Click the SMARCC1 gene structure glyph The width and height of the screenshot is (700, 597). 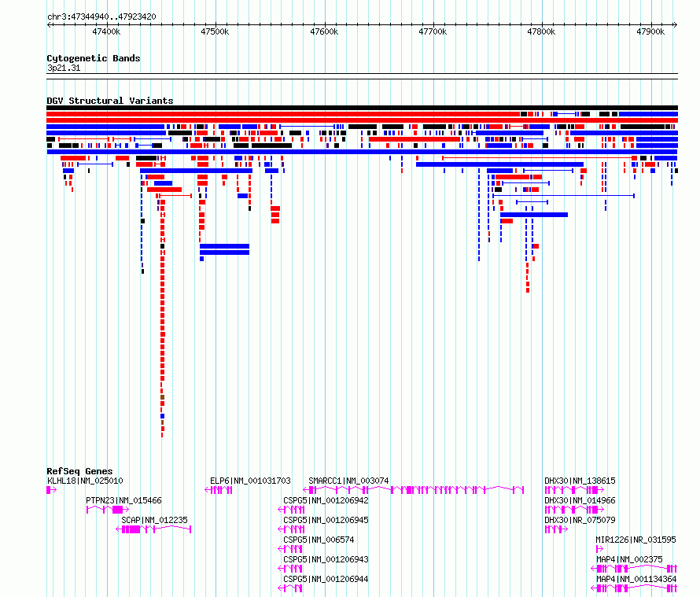coord(414,490)
